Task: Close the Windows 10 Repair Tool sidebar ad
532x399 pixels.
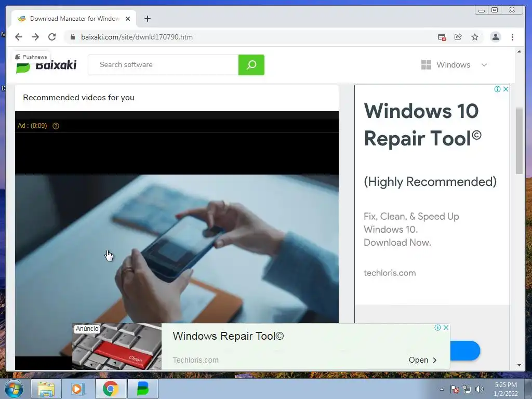Action: (506, 89)
